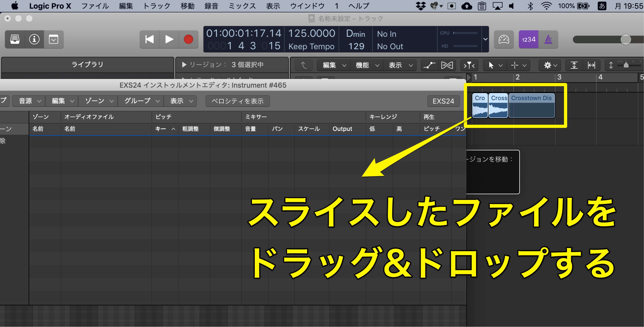Open the Tracks area 編集 menu

334,65
